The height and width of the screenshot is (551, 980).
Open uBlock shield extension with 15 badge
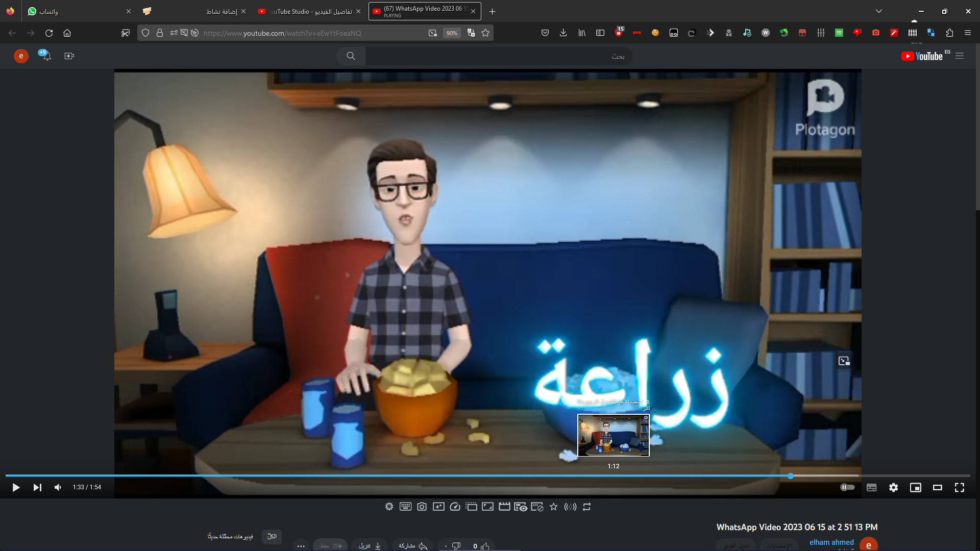coord(619,32)
